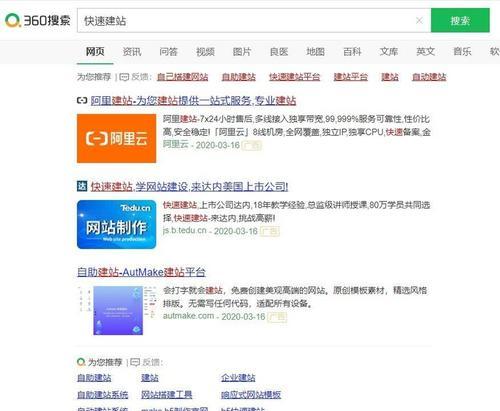500x411 pixels.
Task: Click the 阿里建站-7x24小时售后 description text
Action: (296, 126)
